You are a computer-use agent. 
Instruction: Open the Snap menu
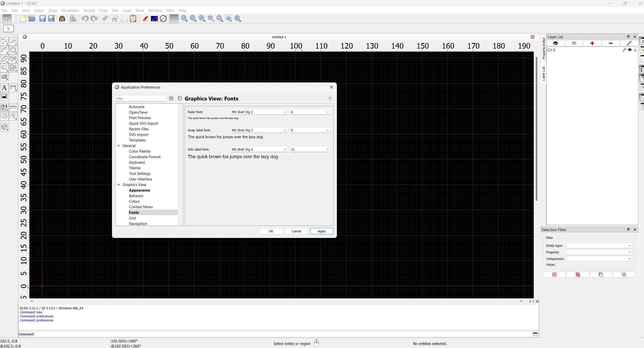pyautogui.click(x=103, y=10)
